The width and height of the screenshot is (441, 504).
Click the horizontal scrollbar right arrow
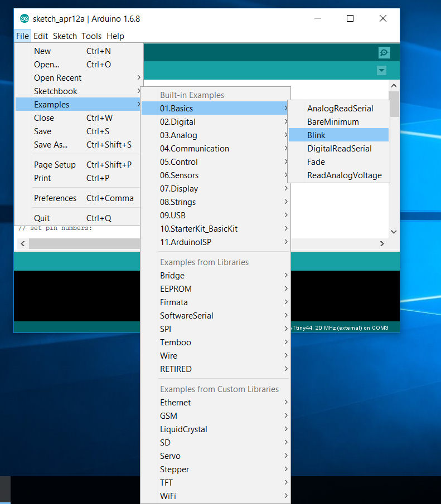(x=382, y=243)
